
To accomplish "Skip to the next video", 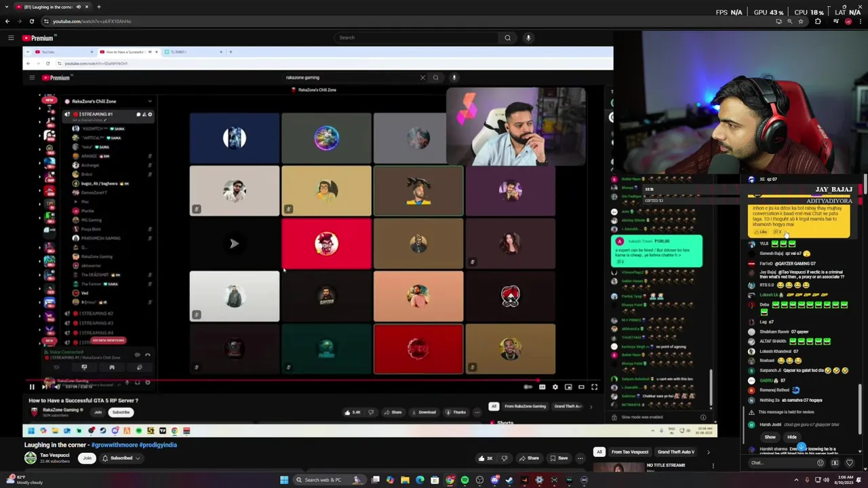I will [x=44, y=387].
